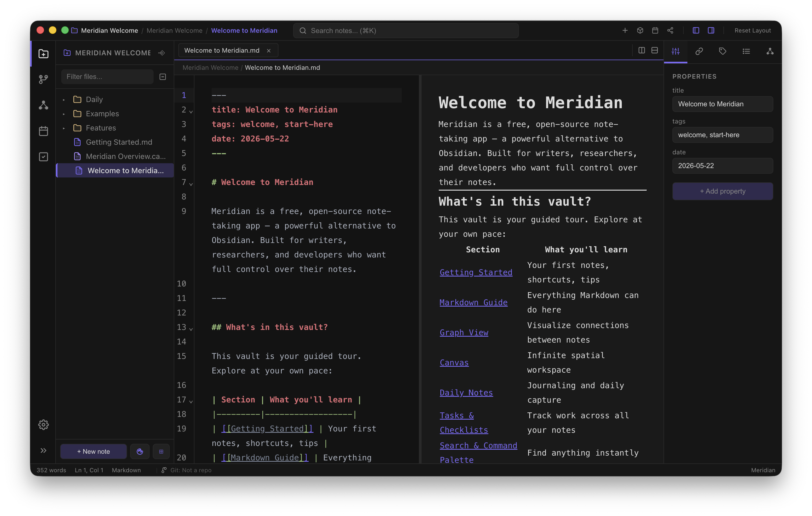
Task: Open Tasks & Checklists link in preview
Action: [x=464, y=423]
